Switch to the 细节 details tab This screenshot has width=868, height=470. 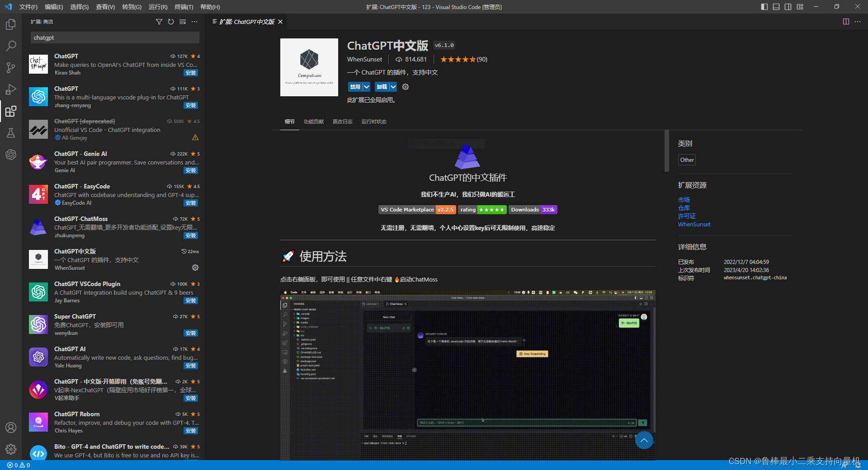(x=290, y=122)
